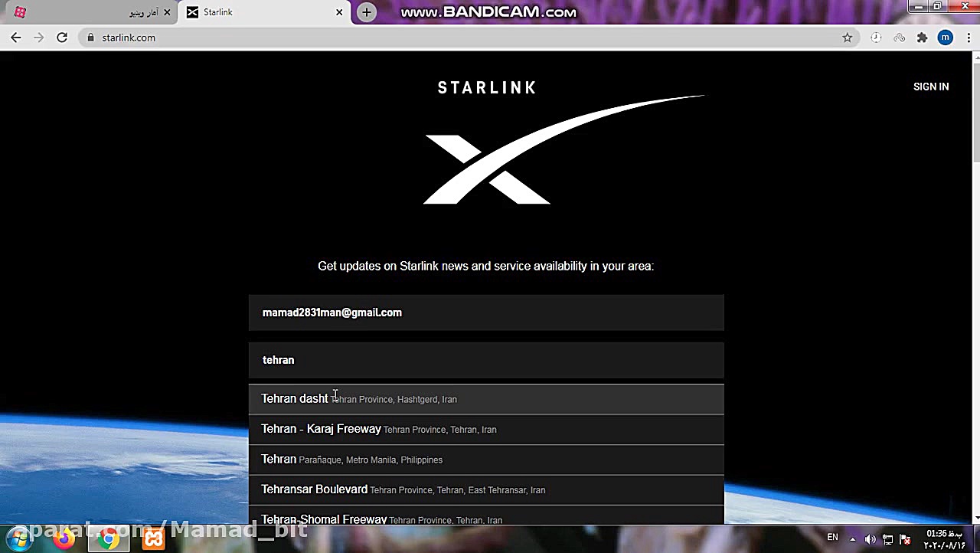
Task: View site info via the padlock icon
Action: 91,38
